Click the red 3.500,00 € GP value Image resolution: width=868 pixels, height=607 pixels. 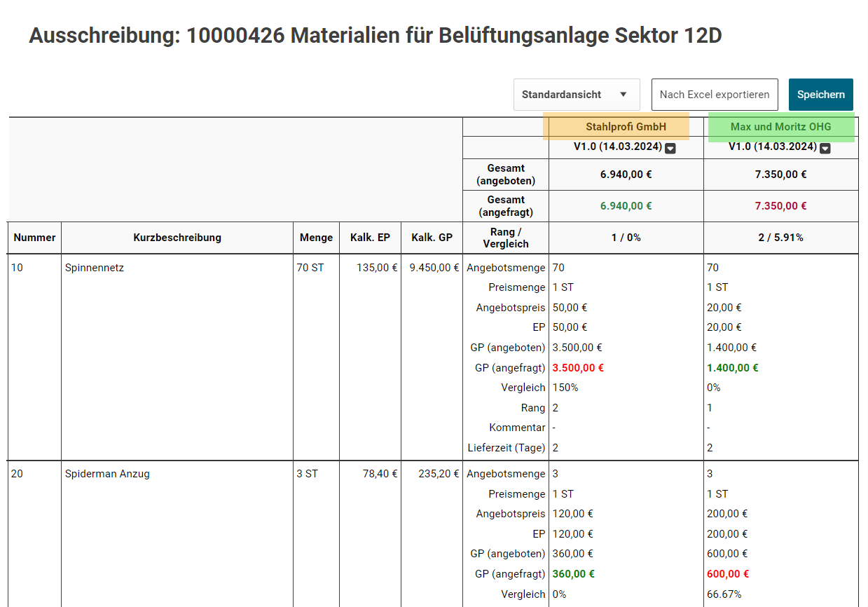point(578,367)
